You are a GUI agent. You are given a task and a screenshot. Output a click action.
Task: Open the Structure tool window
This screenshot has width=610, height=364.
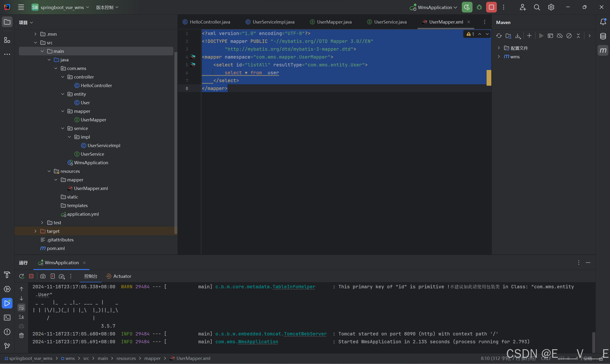(x=7, y=40)
